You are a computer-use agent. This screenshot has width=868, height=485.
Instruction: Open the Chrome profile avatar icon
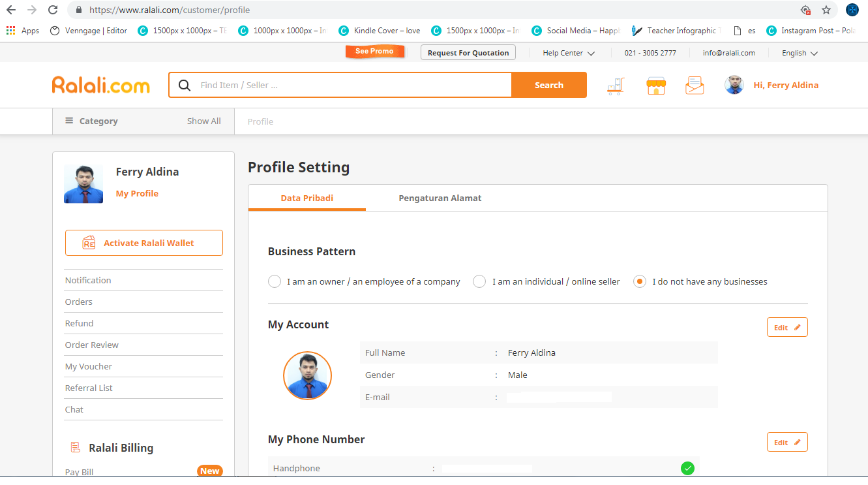pyautogui.click(x=852, y=10)
